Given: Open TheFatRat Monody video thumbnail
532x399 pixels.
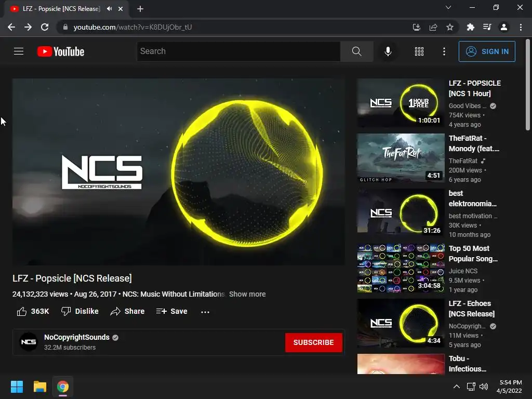Looking at the screenshot, I should [401, 158].
